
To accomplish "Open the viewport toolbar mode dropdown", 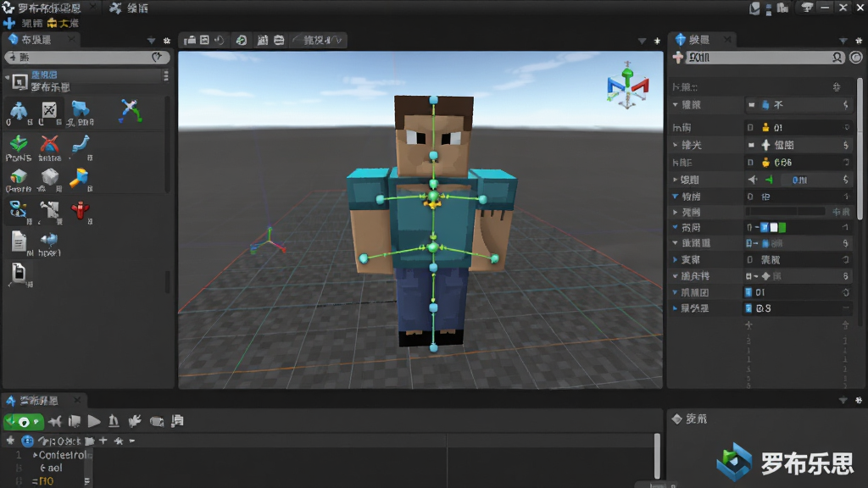I will pos(318,41).
